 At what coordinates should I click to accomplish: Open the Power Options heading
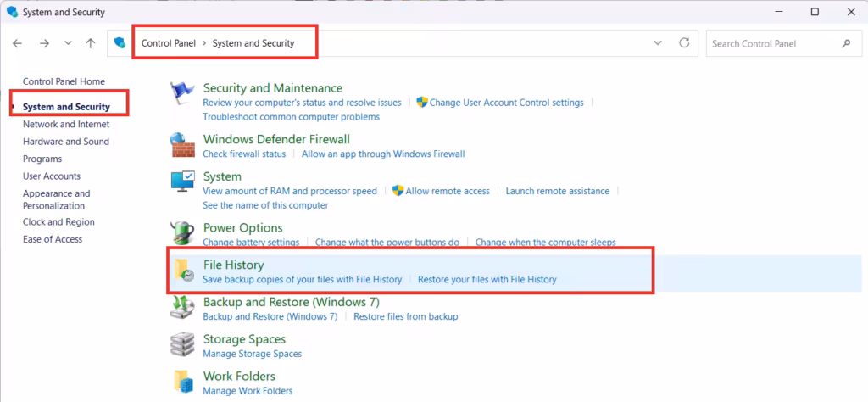243,227
